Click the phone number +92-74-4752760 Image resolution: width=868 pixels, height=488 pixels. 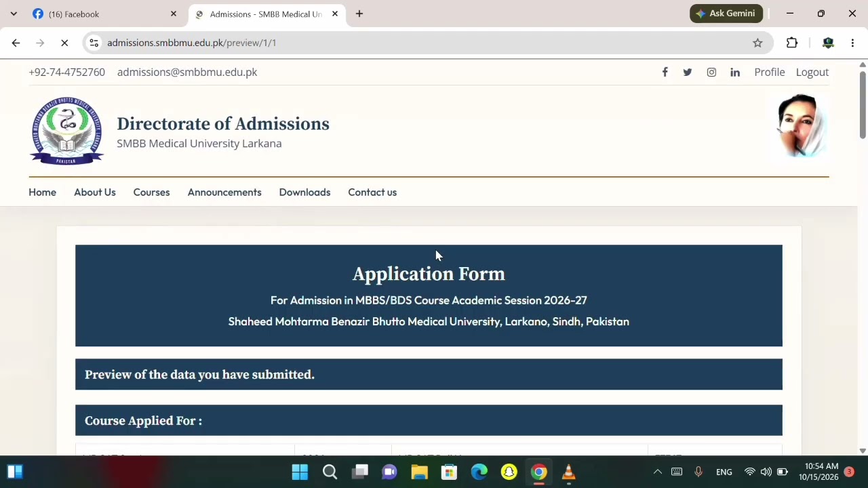point(66,72)
